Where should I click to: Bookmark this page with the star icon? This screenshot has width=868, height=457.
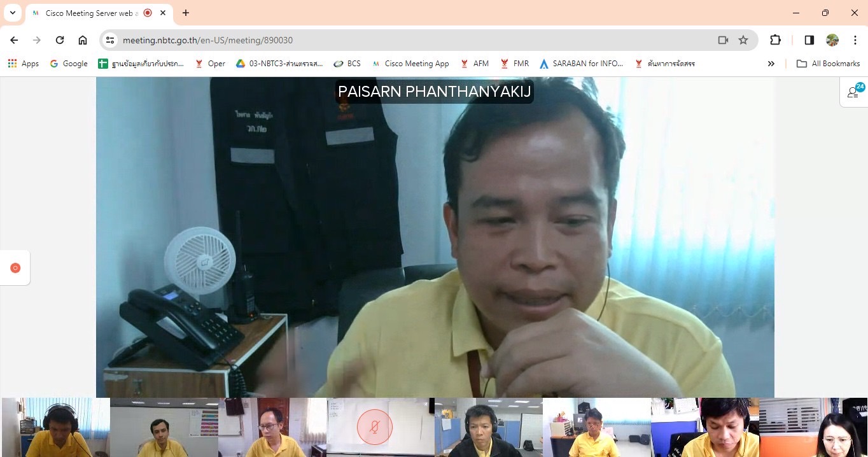coord(743,40)
